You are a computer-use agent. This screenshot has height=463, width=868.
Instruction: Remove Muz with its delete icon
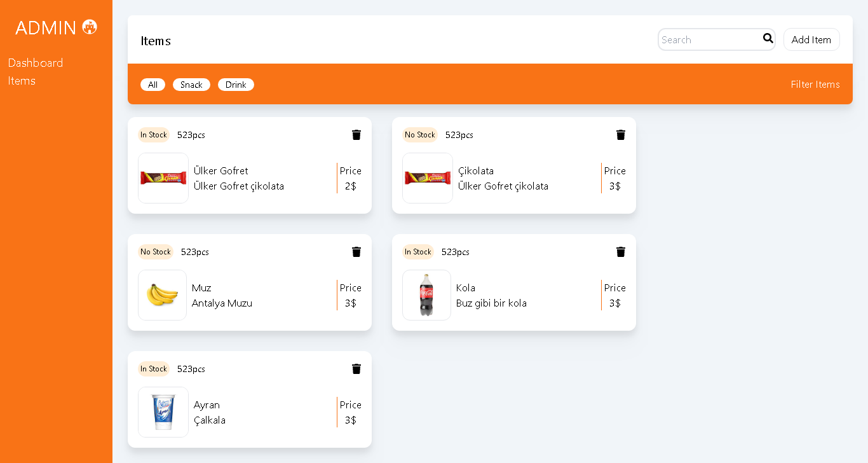356,252
